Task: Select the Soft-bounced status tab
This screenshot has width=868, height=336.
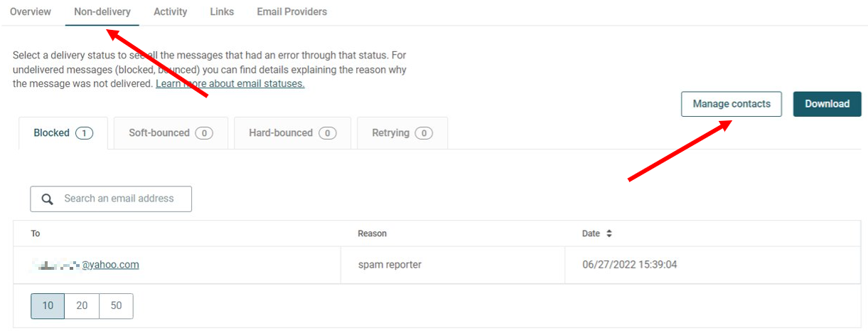Action: pos(171,133)
